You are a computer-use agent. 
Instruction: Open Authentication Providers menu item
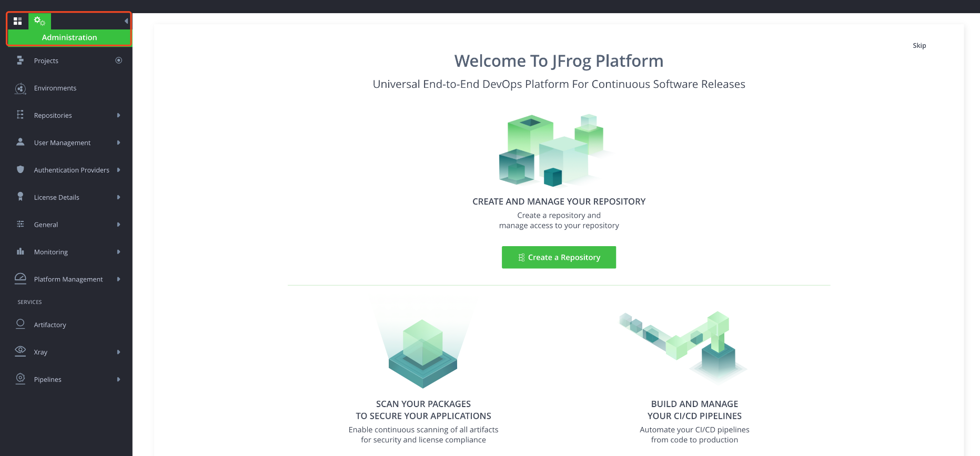point(72,170)
